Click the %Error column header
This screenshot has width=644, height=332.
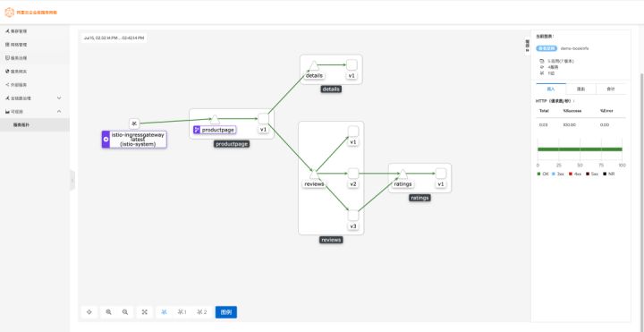(x=606, y=111)
